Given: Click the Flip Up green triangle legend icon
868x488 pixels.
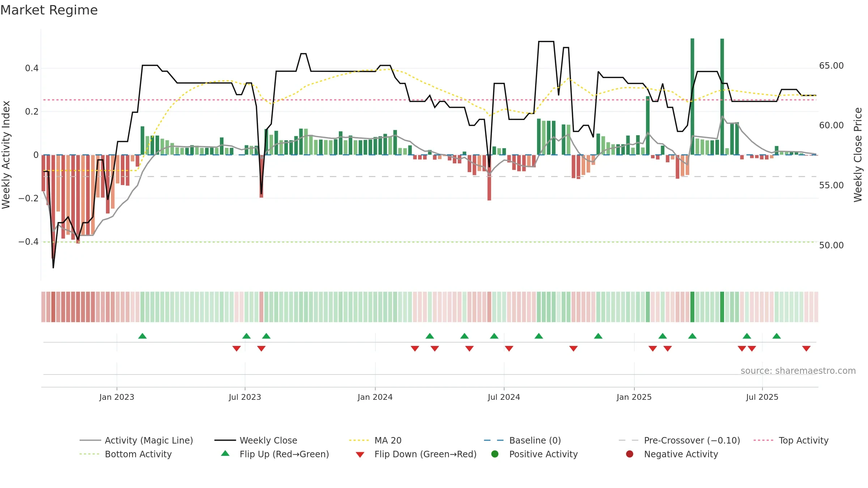Looking at the screenshot, I should coord(225,453).
